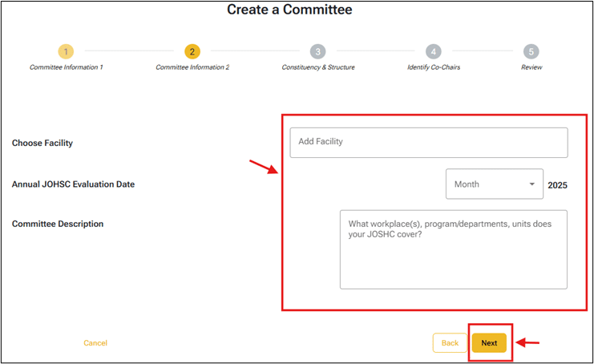The height and width of the screenshot is (364, 594).
Task: Go to the Review step label
Action: point(531,67)
